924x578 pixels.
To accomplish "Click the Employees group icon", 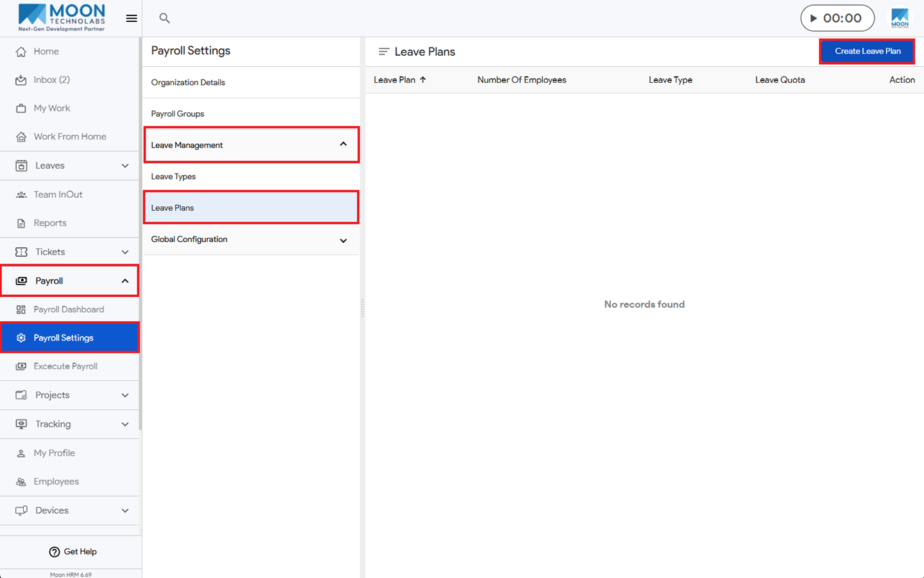I will [x=21, y=482].
